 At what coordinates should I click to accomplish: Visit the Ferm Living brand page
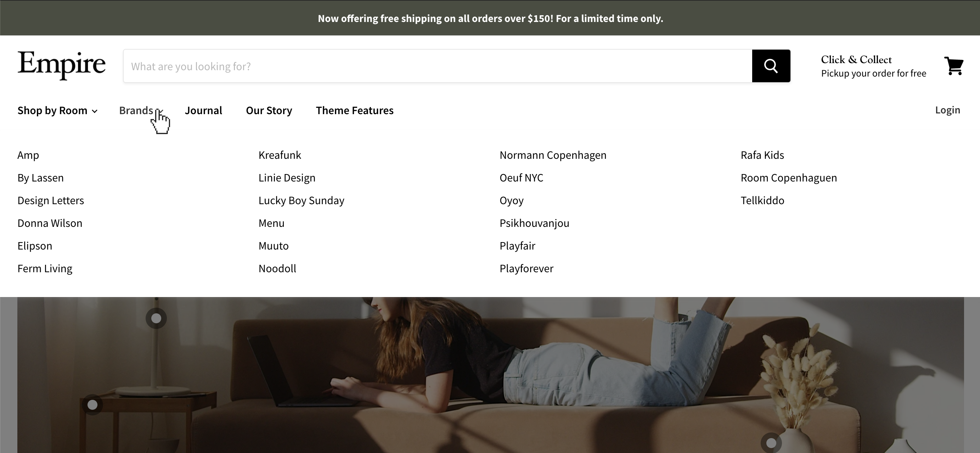click(x=45, y=268)
